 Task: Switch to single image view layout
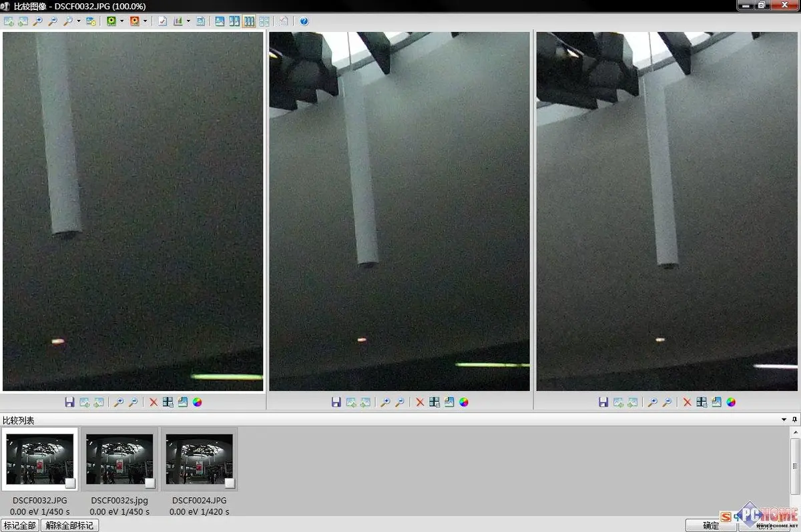coord(220,21)
